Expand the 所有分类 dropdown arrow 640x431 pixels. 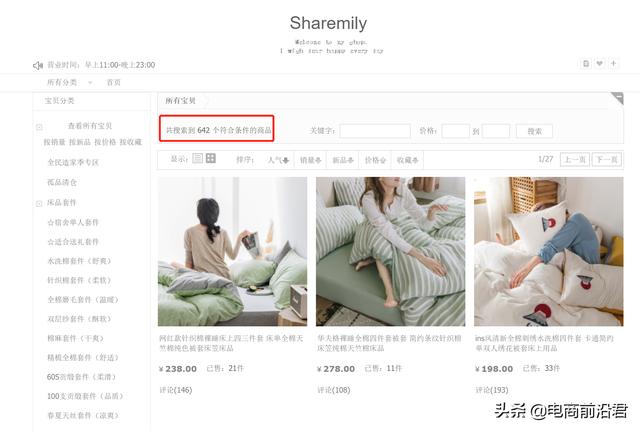tap(90, 83)
